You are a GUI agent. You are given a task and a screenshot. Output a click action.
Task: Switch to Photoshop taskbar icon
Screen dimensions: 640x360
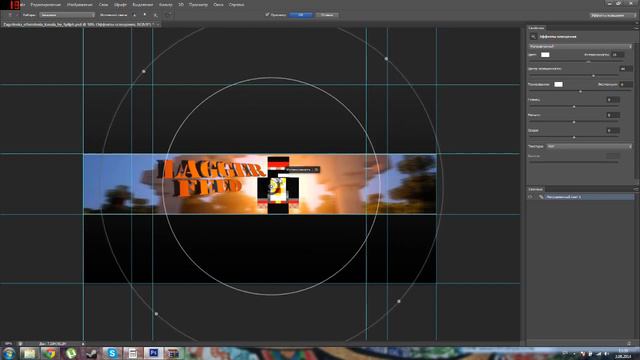pos(153,353)
